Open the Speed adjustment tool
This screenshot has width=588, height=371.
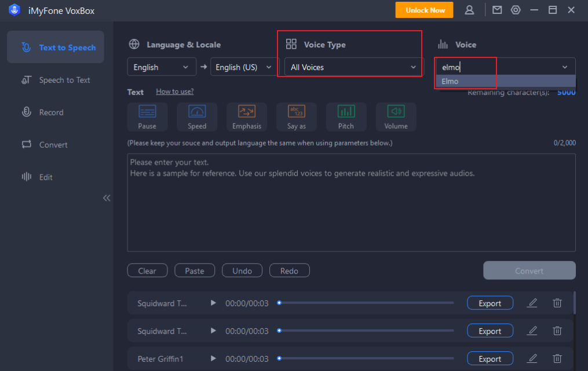[197, 117]
